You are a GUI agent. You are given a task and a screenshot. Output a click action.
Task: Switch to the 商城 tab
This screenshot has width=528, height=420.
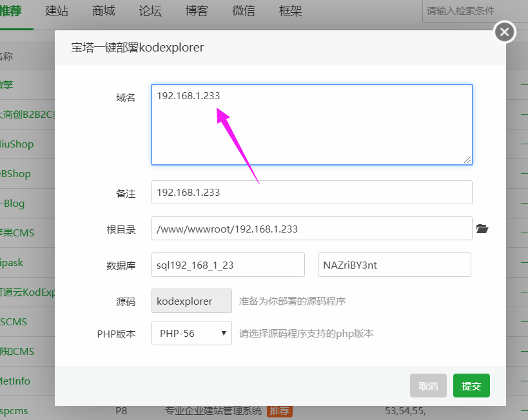pos(103,11)
